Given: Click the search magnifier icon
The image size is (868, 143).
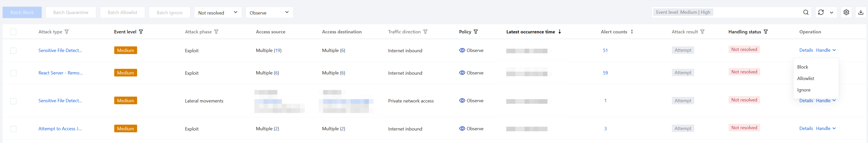Looking at the screenshot, I should click(x=806, y=12).
